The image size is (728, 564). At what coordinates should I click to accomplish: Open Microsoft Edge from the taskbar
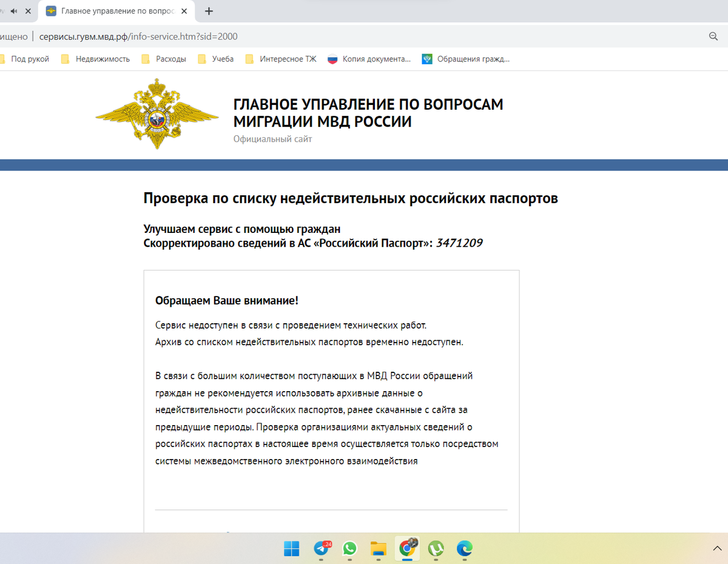pyautogui.click(x=465, y=549)
